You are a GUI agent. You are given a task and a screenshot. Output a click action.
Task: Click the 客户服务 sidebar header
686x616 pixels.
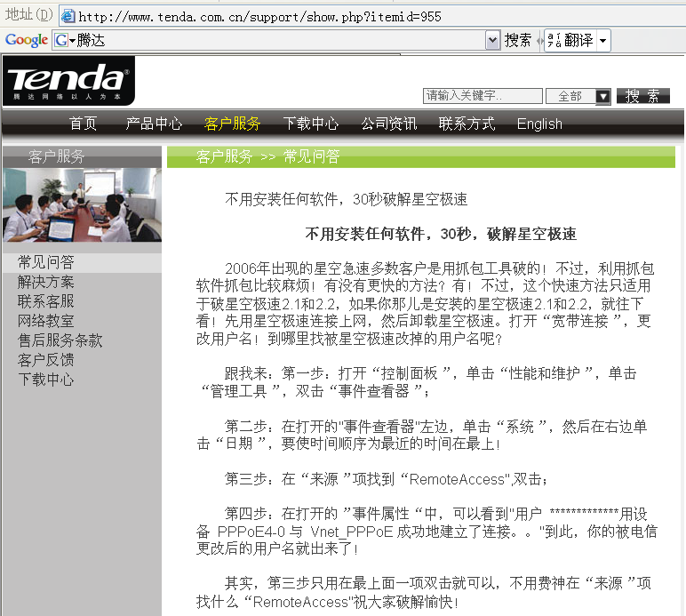[82, 156]
